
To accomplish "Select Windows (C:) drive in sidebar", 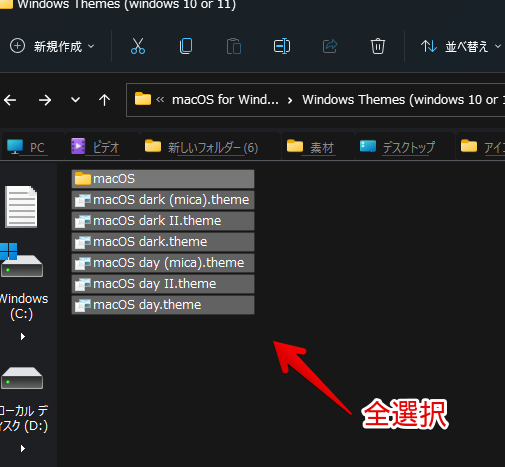I will [22, 283].
